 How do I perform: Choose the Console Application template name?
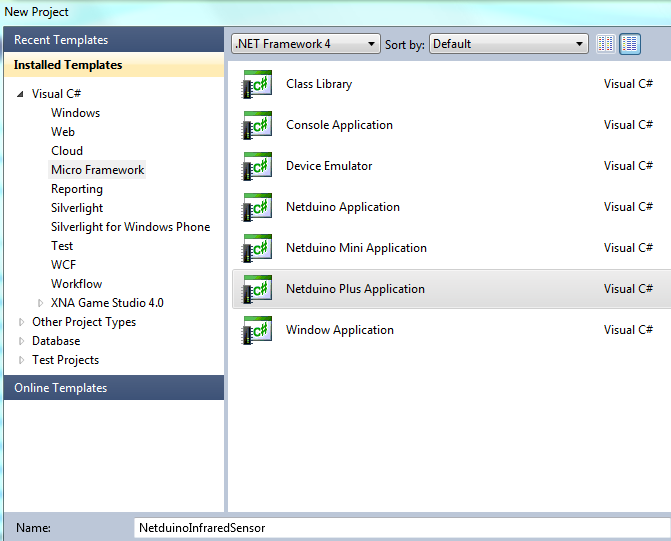(339, 125)
